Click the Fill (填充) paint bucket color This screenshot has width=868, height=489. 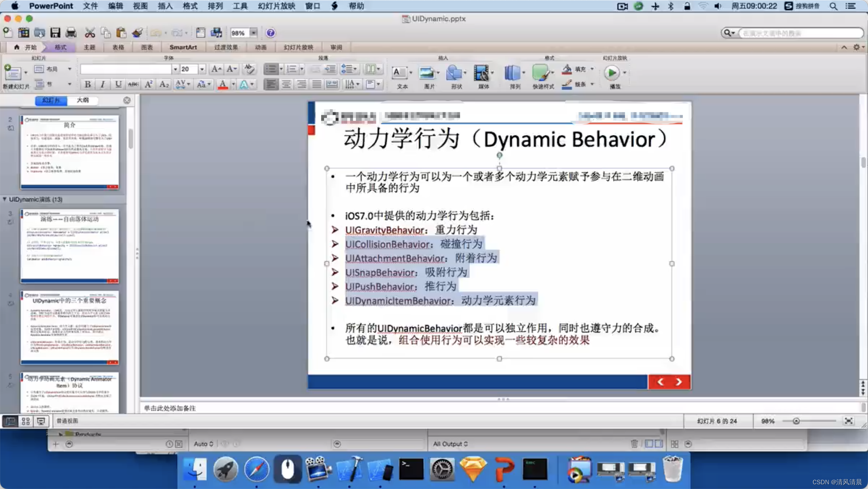567,69
